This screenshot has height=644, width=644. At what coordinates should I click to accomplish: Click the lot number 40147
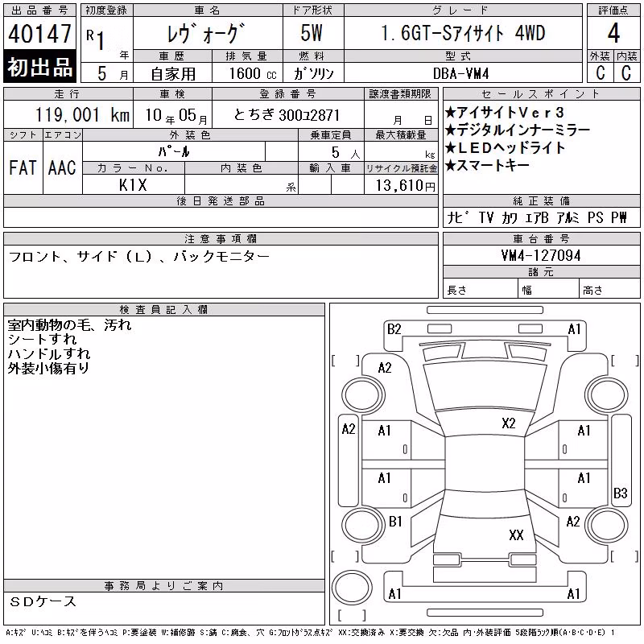(x=39, y=33)
